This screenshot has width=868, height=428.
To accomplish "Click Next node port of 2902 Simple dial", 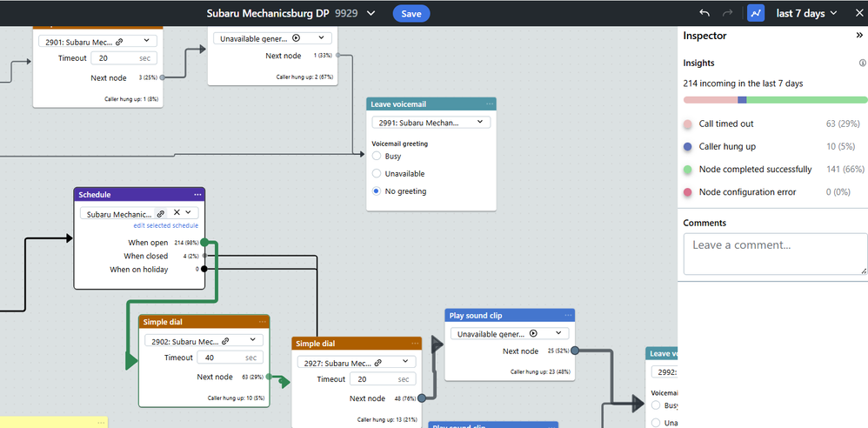I will [x=269, y=377].
